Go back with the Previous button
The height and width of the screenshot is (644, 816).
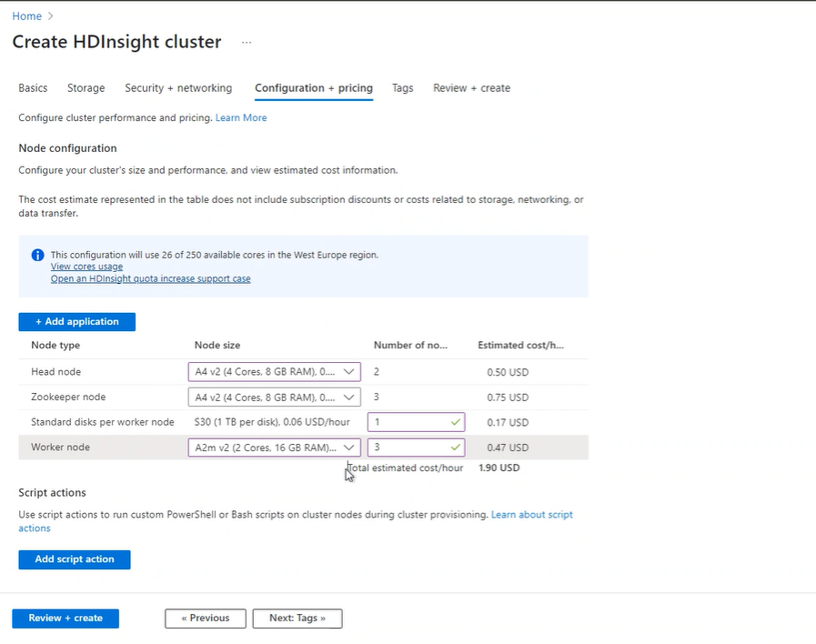click(x=205, y=619)
